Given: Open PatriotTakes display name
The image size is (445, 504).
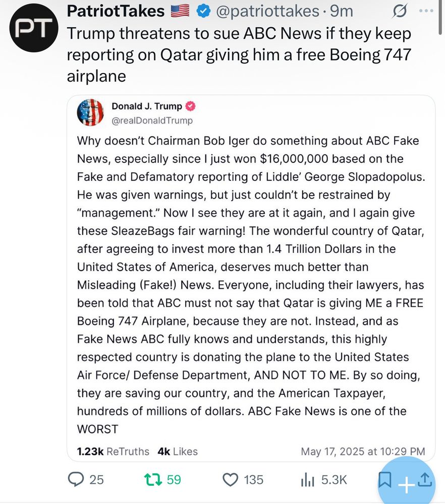Looking at the screenshot, I should (x=116, y=11).
